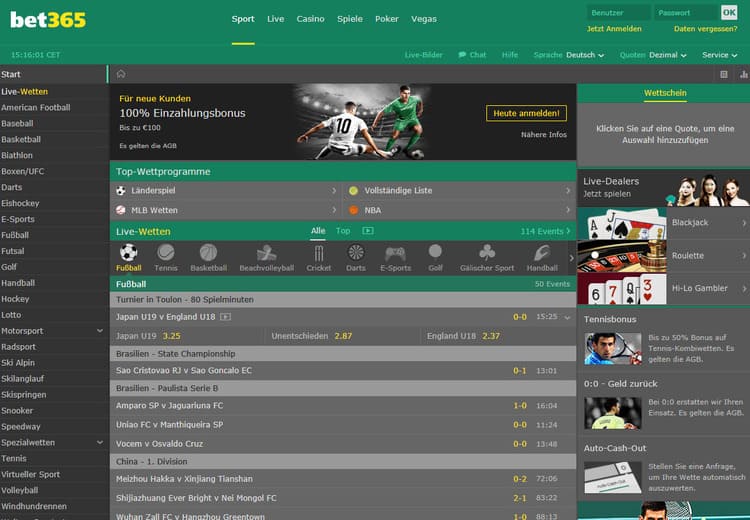Click the live streaming filter icon

[x=368, y=231]
